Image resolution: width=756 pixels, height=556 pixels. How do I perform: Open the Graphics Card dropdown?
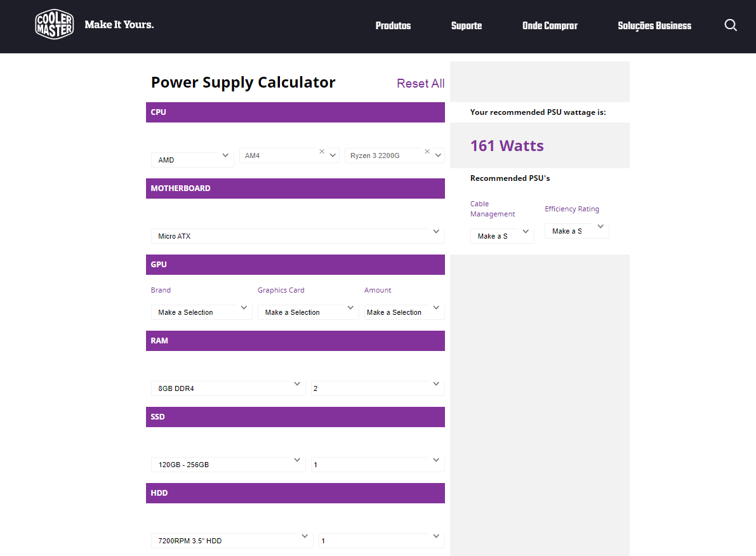point(308,312)
